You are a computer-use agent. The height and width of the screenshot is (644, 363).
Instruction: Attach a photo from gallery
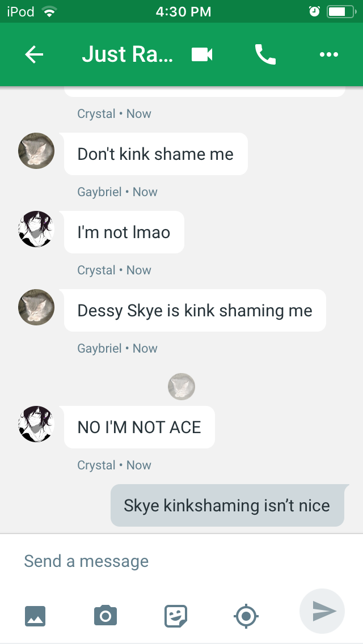tap(35, 616)
